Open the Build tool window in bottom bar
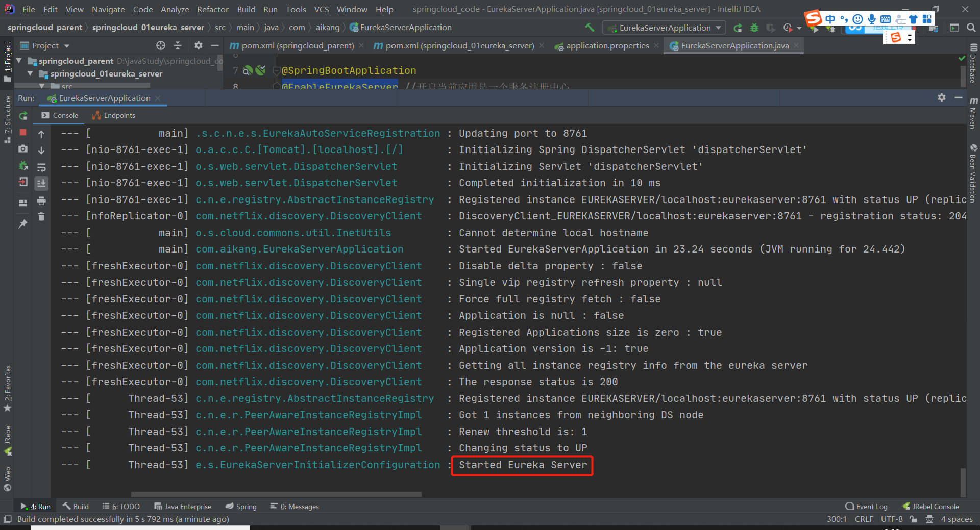 (x=76, y=507)
